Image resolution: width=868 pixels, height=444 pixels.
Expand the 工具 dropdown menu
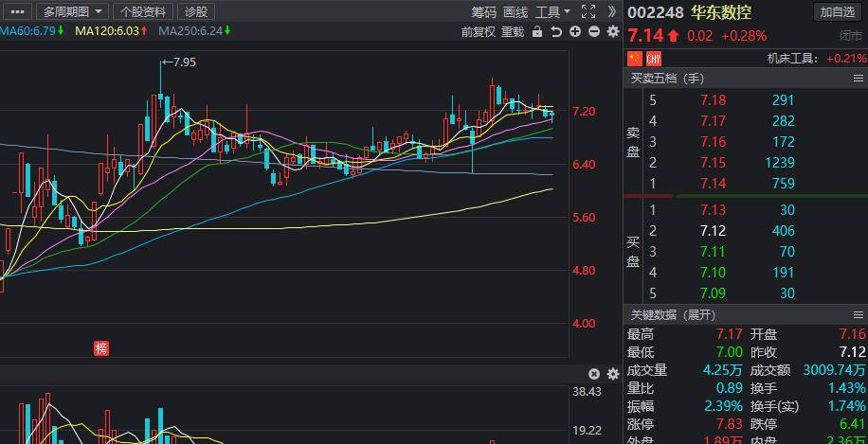tap(552, 11)
